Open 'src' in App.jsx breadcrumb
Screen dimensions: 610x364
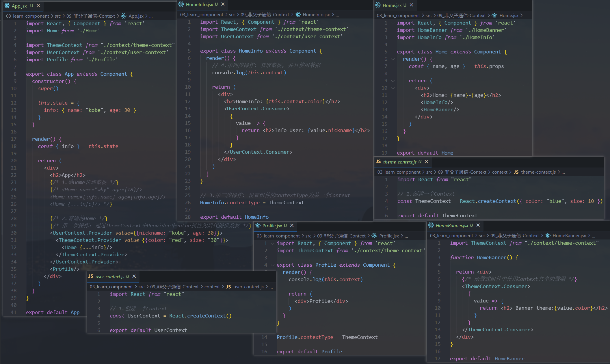pos(58,16)
